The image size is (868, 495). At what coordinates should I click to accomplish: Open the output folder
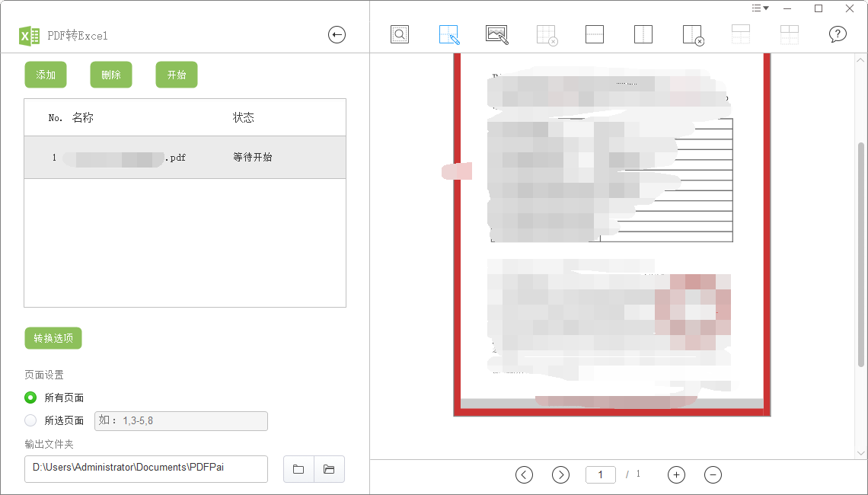(x=329, y=469)
